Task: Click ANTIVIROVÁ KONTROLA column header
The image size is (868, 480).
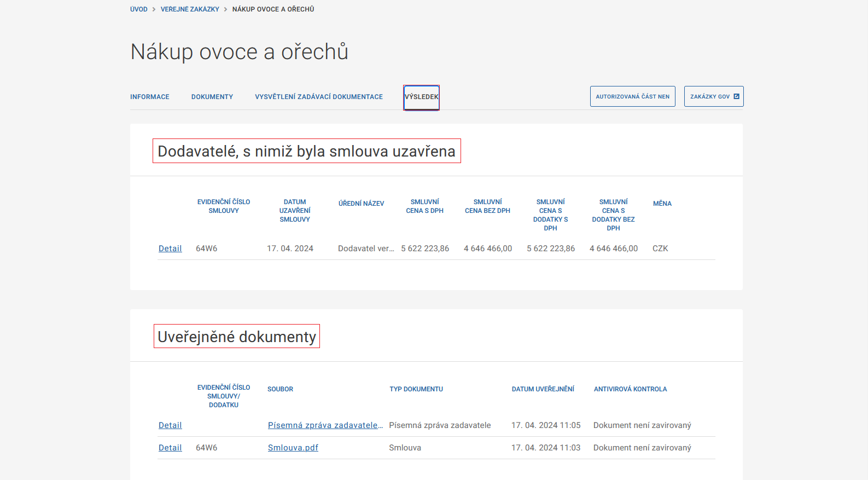Action: point(631,389)
